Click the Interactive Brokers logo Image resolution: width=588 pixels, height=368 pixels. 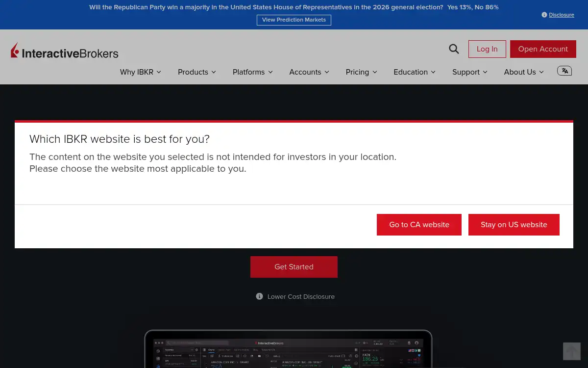pyautogui.click(x=65, y=51)
